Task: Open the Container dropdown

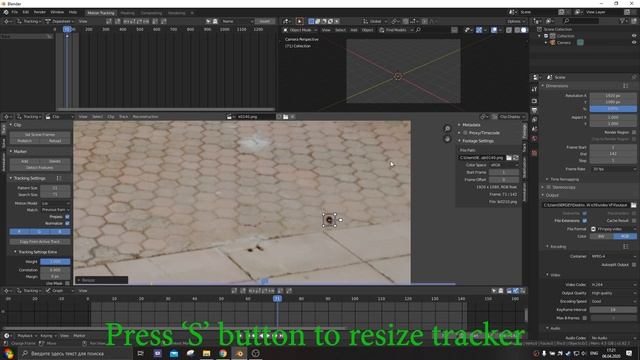Action: (613, 256)
